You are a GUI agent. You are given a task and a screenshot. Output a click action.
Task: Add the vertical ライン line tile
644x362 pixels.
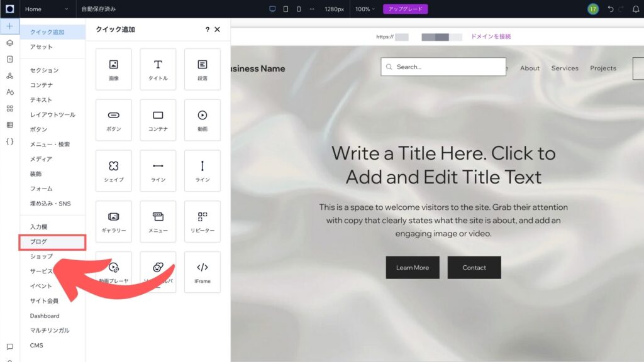coord(203,171)
